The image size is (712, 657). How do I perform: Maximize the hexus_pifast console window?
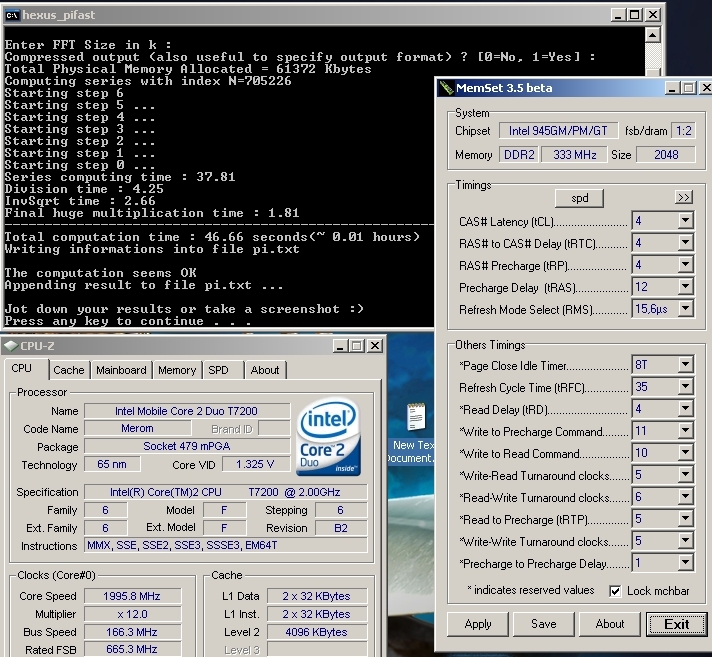tap(635, 15)
